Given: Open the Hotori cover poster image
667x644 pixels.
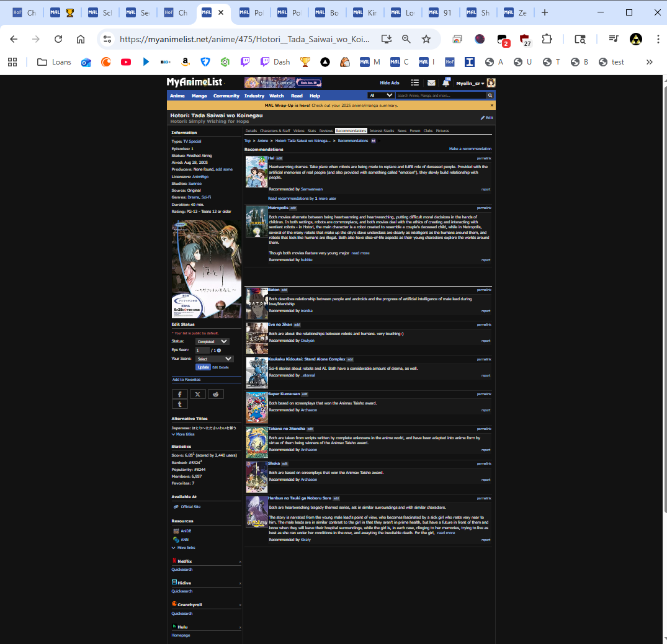Looking at the screenshot, I should point(207,269).
